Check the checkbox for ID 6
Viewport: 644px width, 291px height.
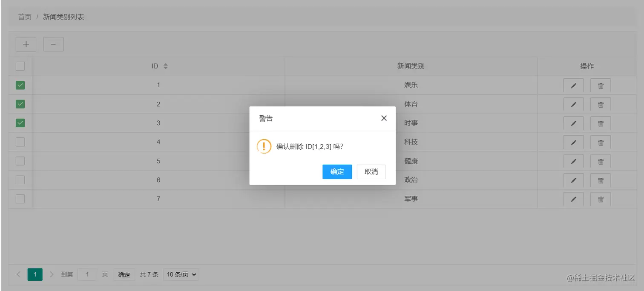coord(20,180)
